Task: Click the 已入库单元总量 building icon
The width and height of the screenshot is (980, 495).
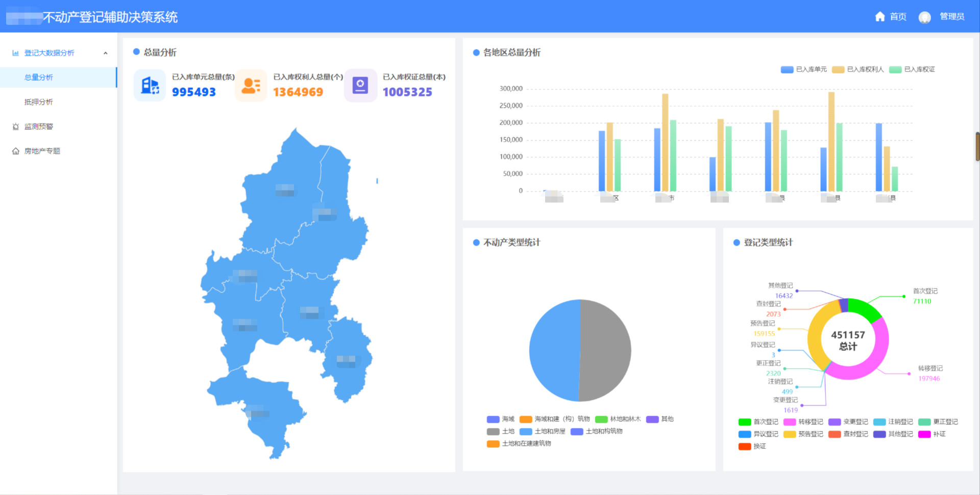Action: (x=150, y=85)
